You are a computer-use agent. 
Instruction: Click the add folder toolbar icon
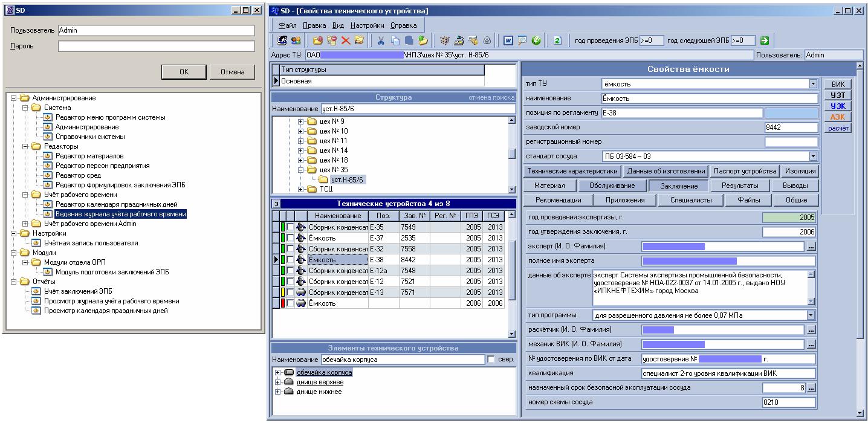point(318,40)
